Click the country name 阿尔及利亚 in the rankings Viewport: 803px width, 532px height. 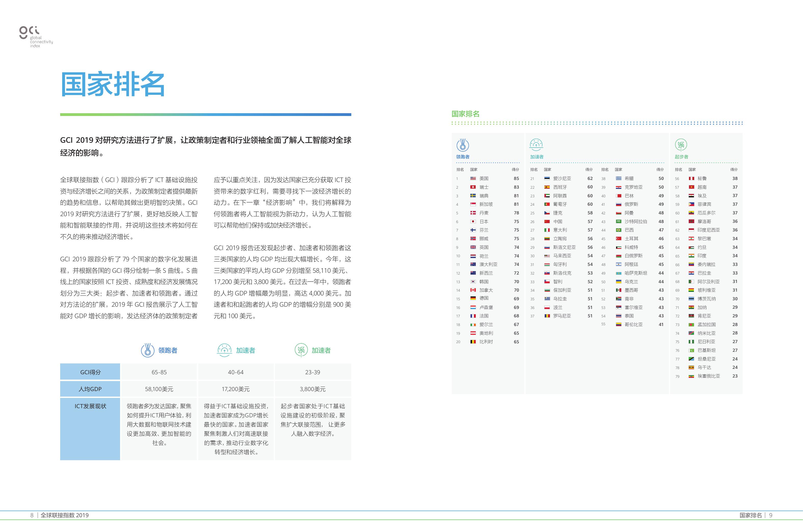point(709,282)
